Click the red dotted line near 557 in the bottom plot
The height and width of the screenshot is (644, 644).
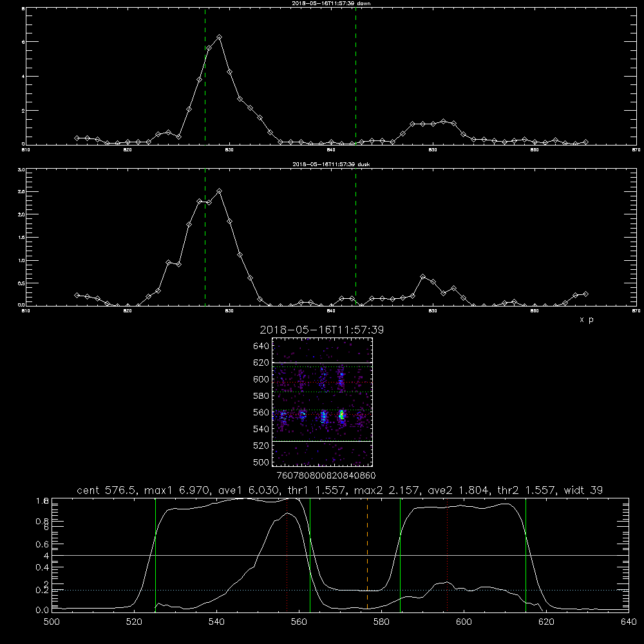pyautogui.click(x=287, y=555)
